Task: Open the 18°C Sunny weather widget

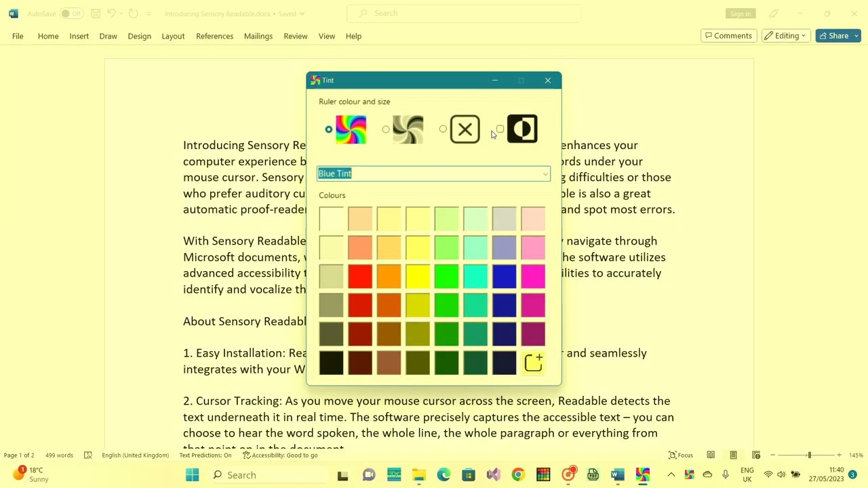Action: click(x=32, y=474)
